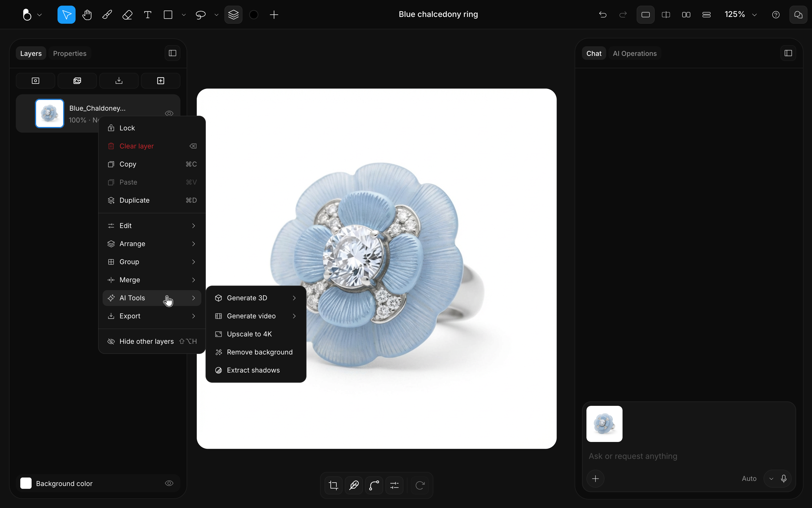Click the black foreground color swatch
The width and height of the screenshot is (812, 508).
point(254,15)
